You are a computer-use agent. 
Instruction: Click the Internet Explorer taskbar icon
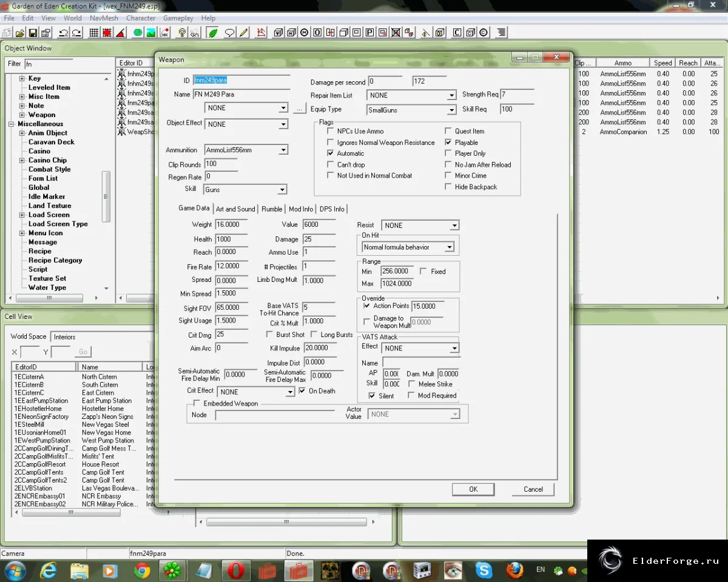point(49,570)
